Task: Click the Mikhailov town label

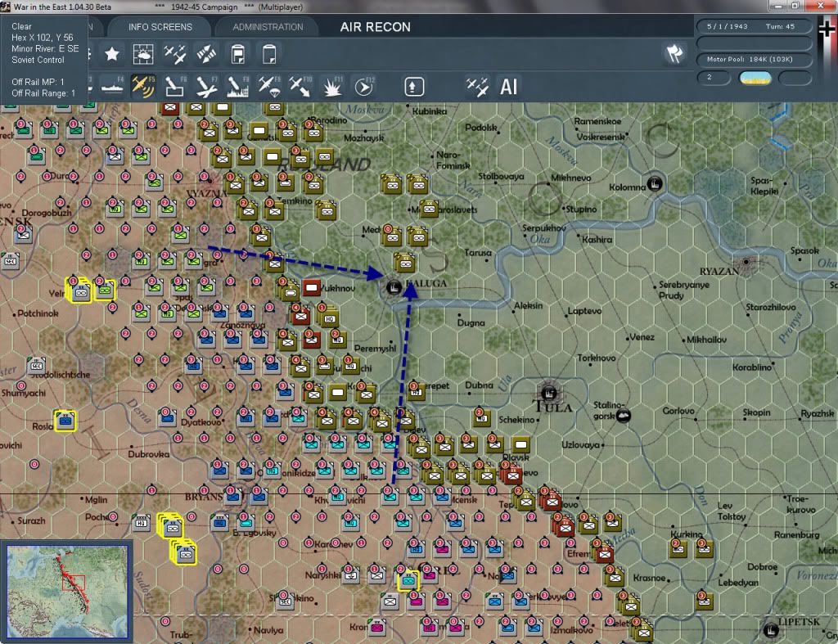Action: [706, 340]
